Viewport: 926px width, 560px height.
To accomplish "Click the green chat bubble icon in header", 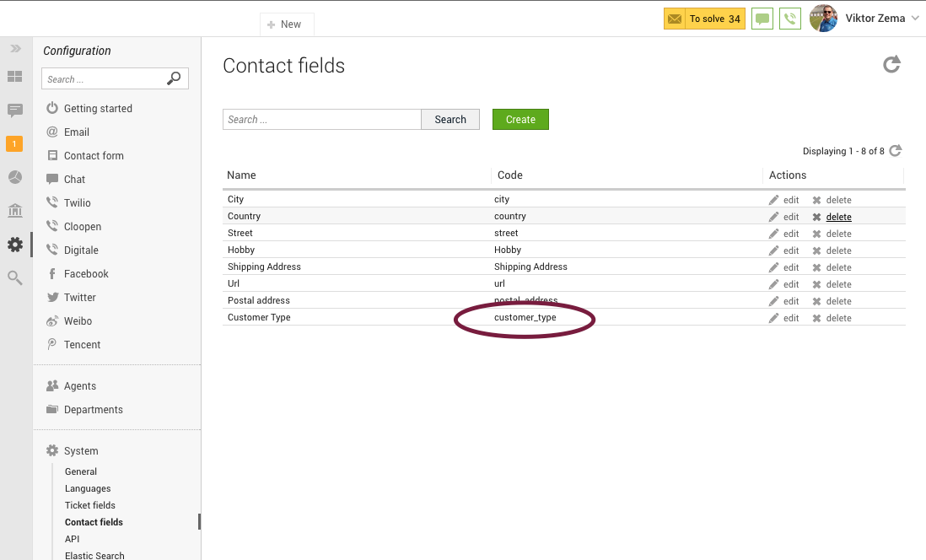I will pyautogui.click(x=762, y=19).
